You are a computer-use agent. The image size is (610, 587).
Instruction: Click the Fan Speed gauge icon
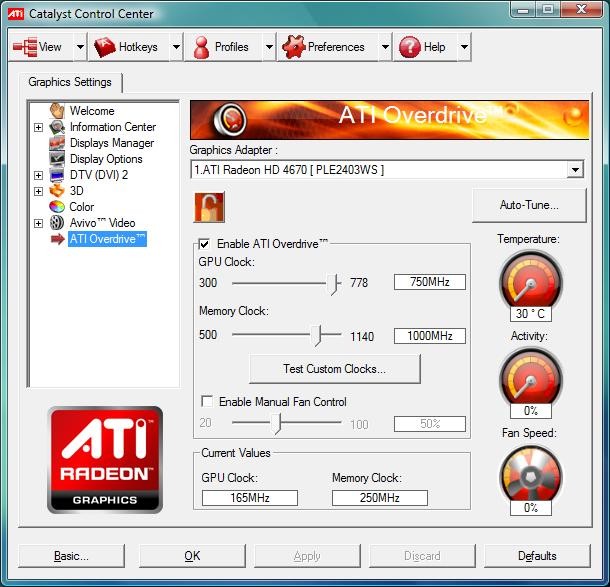click(531, 474)
